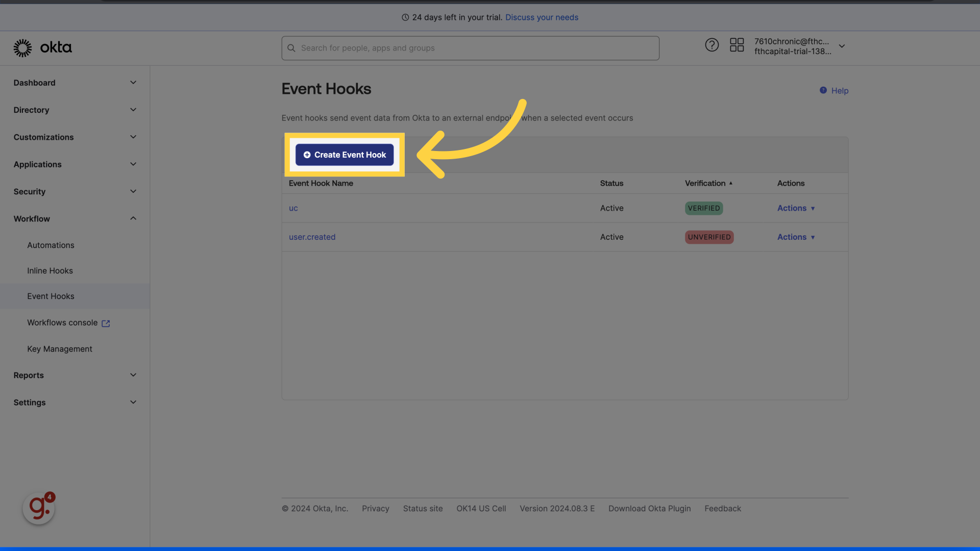
Task: Expand the account menu chevron
Action: tap(842, 46)
